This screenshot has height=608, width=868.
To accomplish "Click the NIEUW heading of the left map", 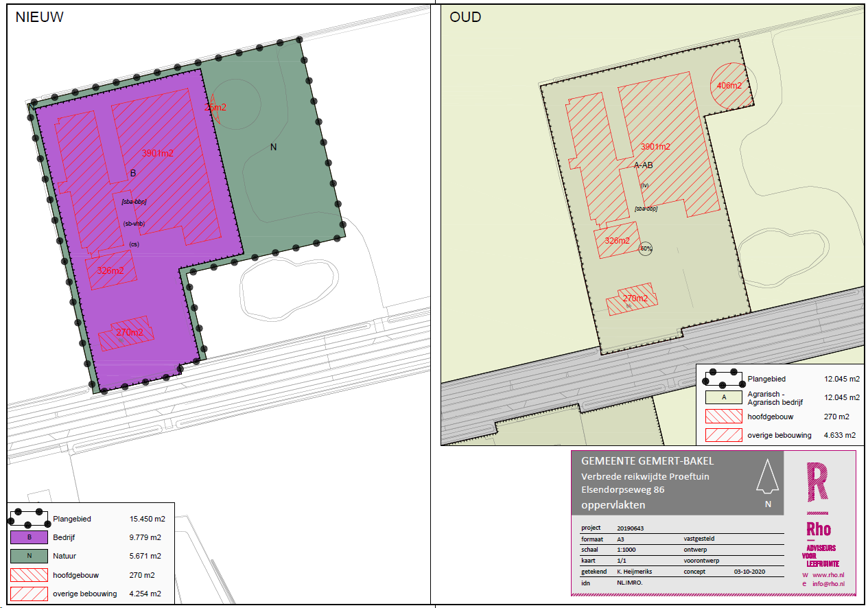I will click(39, 18).
